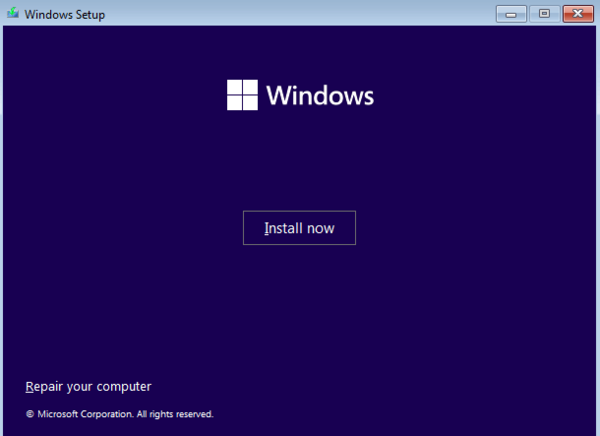Open the Repair your computer link

pos(88,386)
